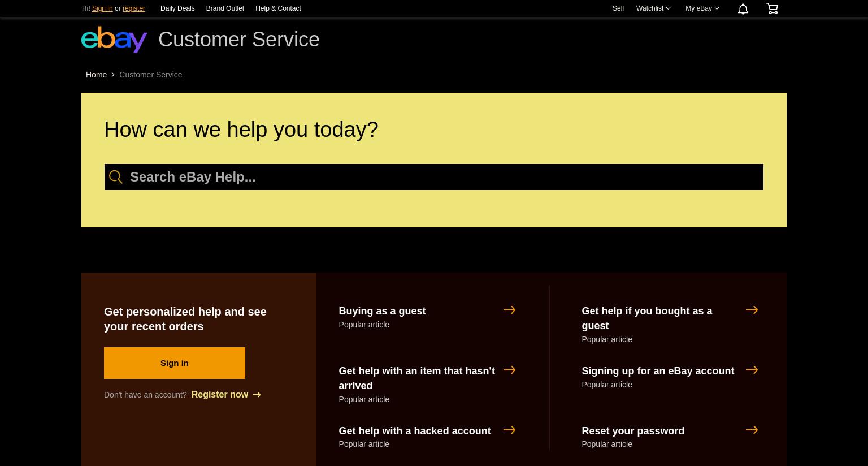This screenshot has width=868, height=466.
Task: Click the Customer Service breadcrumb text
Action: 150,75
